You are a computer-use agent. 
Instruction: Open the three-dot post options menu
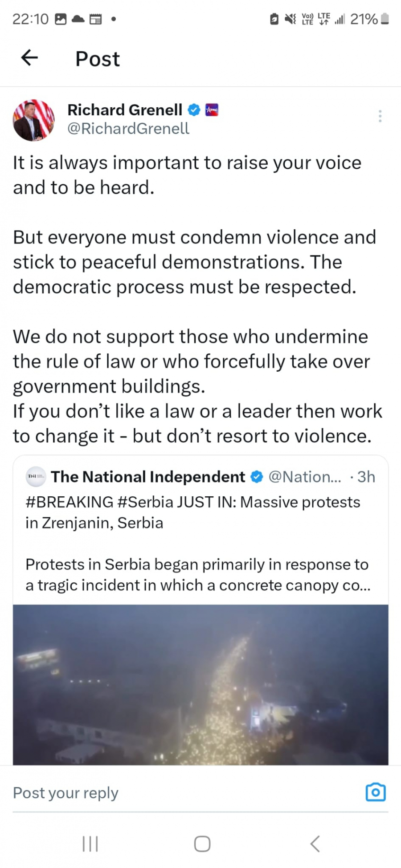pyautogui.click(x=380, y=116)
